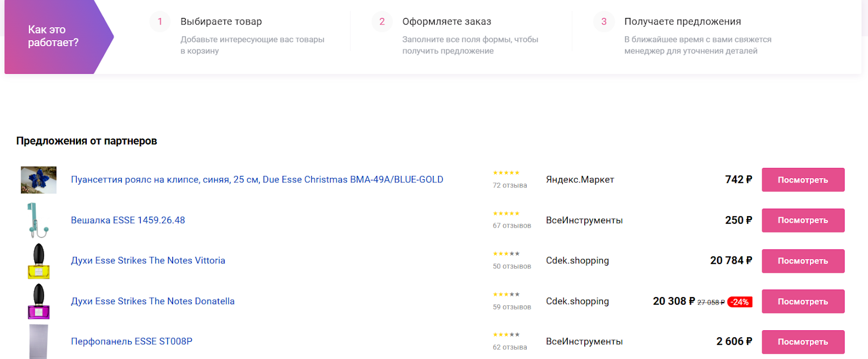Screen dimensions: 868x359
Task: Click Посмотреть for the 250 ₽ hanger
Action: point(803,221)
